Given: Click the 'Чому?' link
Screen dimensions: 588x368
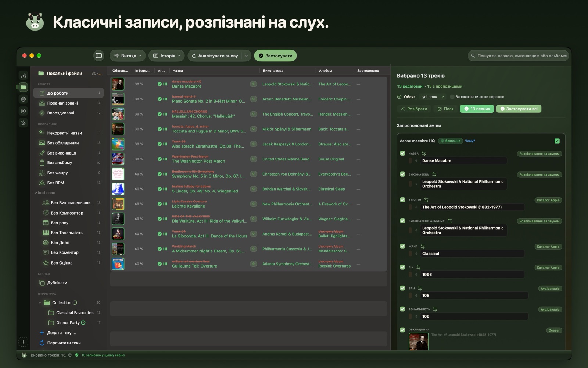Looking at the screenshot, I should point(470,141).
